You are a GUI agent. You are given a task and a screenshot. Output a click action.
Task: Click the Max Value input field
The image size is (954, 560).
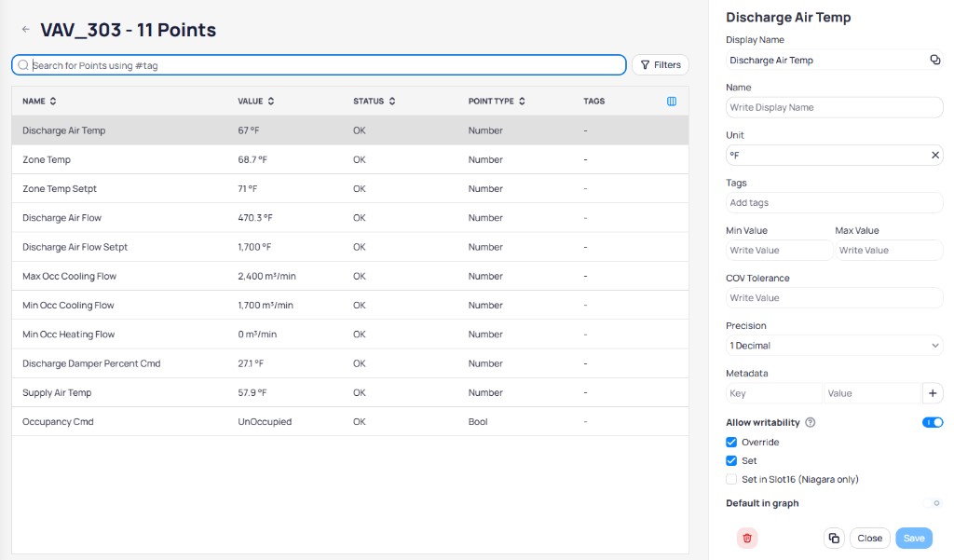click(889, 250)
